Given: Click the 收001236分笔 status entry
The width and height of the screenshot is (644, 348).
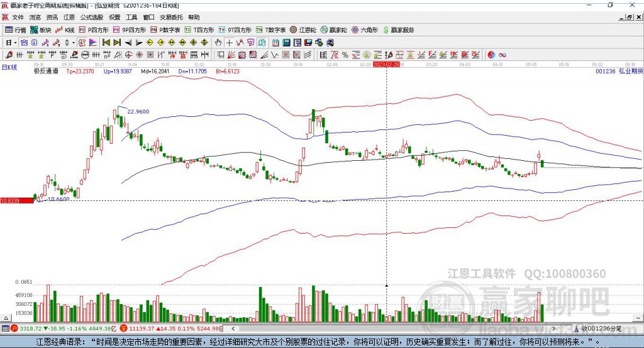Looking at the screenshot, I should pyautogui.click(x=598, y=329).
